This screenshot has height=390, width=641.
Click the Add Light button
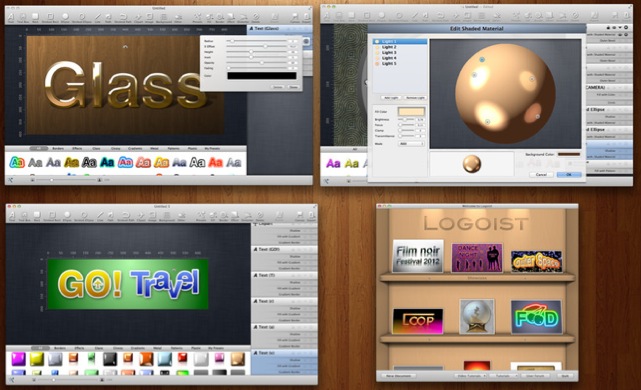click(x=391, y=98)
